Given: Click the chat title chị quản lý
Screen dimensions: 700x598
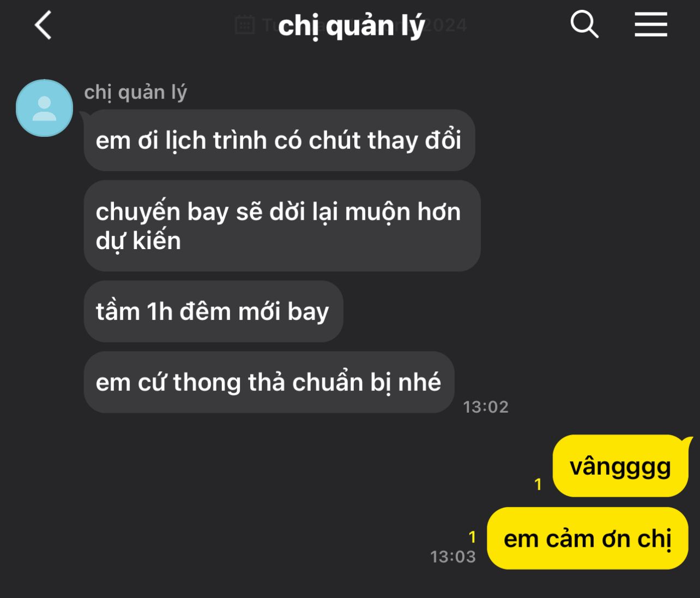Looking at the screenshot, I should pos(351,26).
